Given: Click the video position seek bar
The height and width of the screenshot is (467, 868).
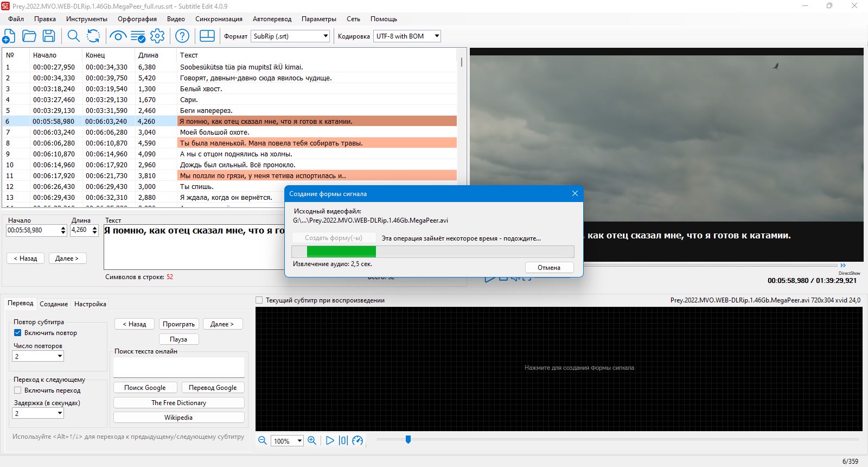Looking at the screenshot, I should click(711, 264).
